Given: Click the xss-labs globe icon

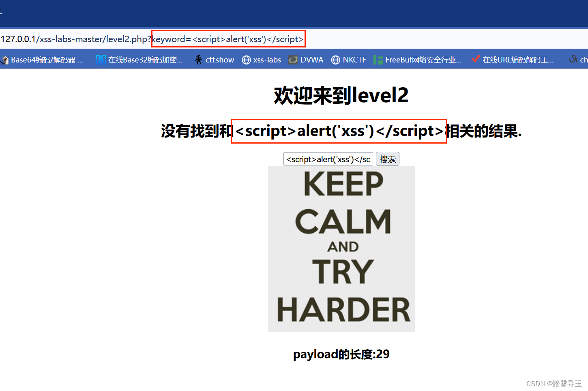Looking at the screenshot, I should click(x=246, y=60).
